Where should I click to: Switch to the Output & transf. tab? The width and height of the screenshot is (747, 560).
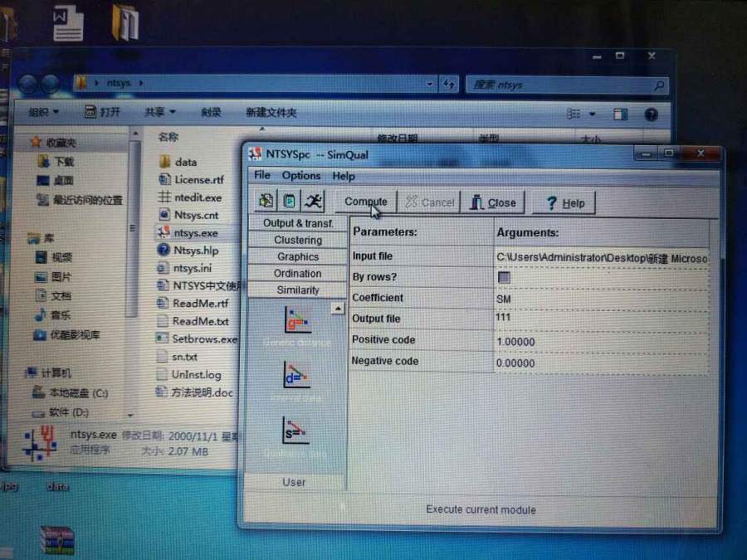pyautogui.click(x=298, y=223)
